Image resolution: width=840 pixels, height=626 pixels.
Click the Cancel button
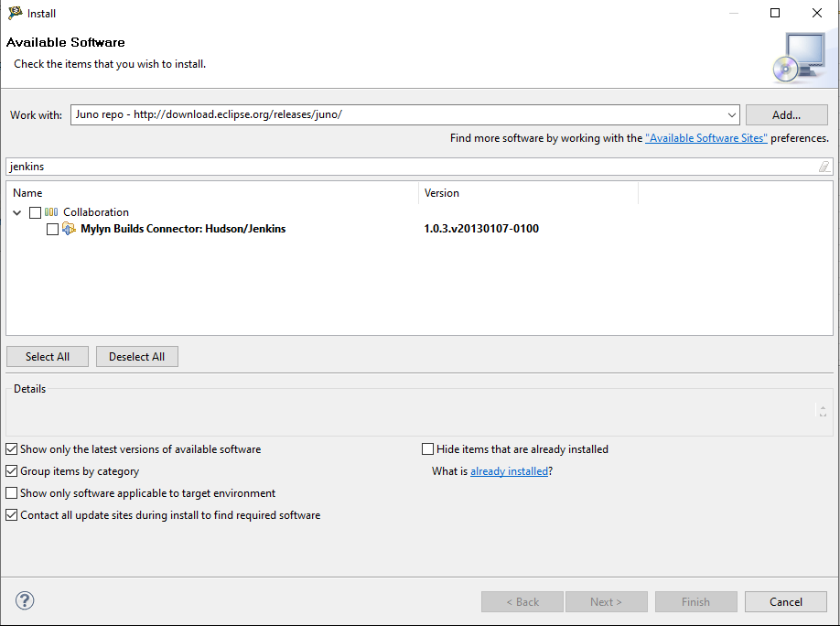click(786, 602)
